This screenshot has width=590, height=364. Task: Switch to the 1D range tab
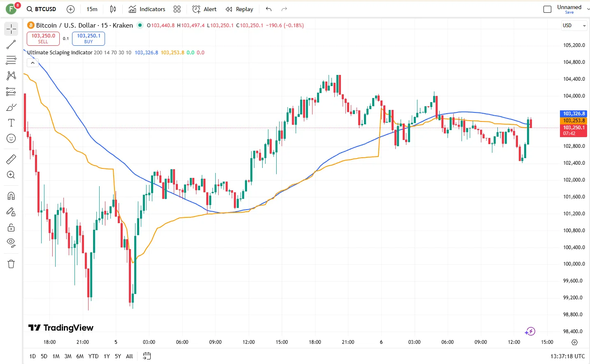pyautogui.click(x=32, y=356)
